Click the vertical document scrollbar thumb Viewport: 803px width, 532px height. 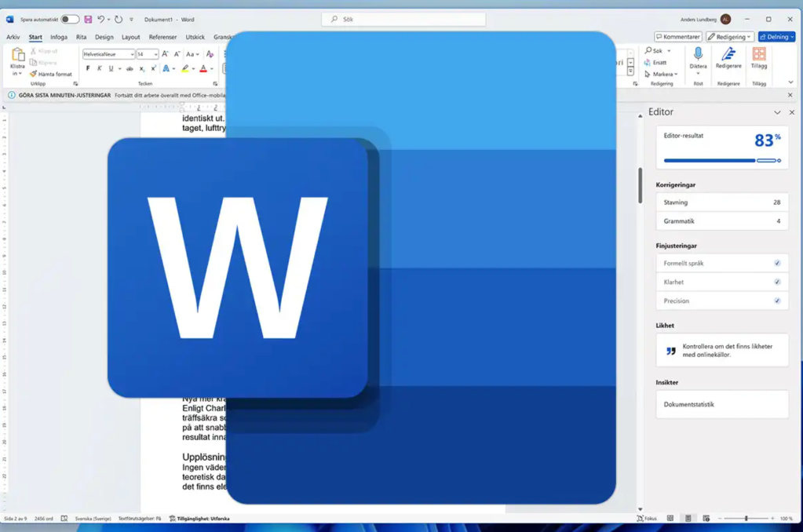tap(641, 185)
